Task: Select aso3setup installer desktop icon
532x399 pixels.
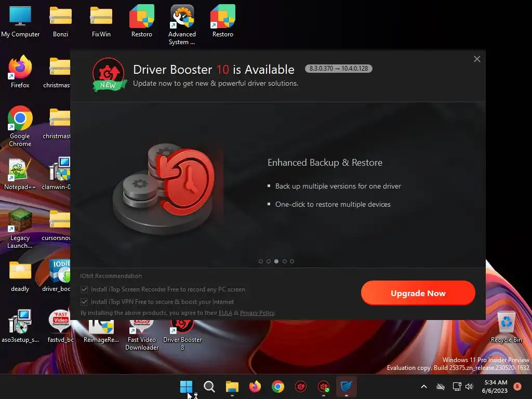Action: 20,326
